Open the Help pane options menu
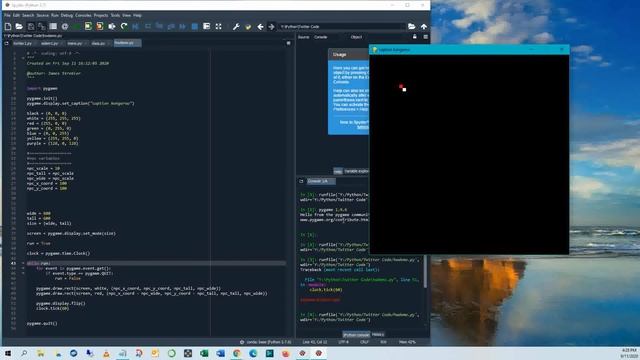Screen dimensions: 640x360 (425, 37)
